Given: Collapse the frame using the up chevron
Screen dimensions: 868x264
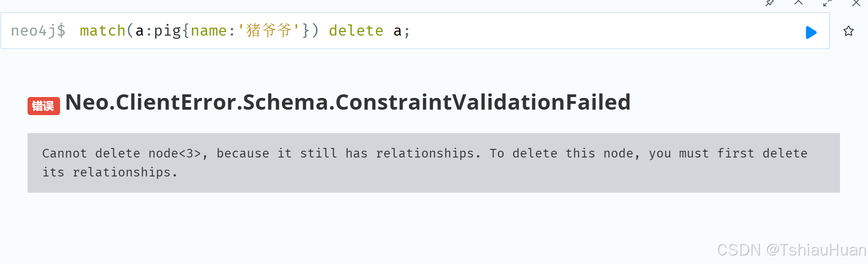Looking at the screenshot, I should pos(798,3).
